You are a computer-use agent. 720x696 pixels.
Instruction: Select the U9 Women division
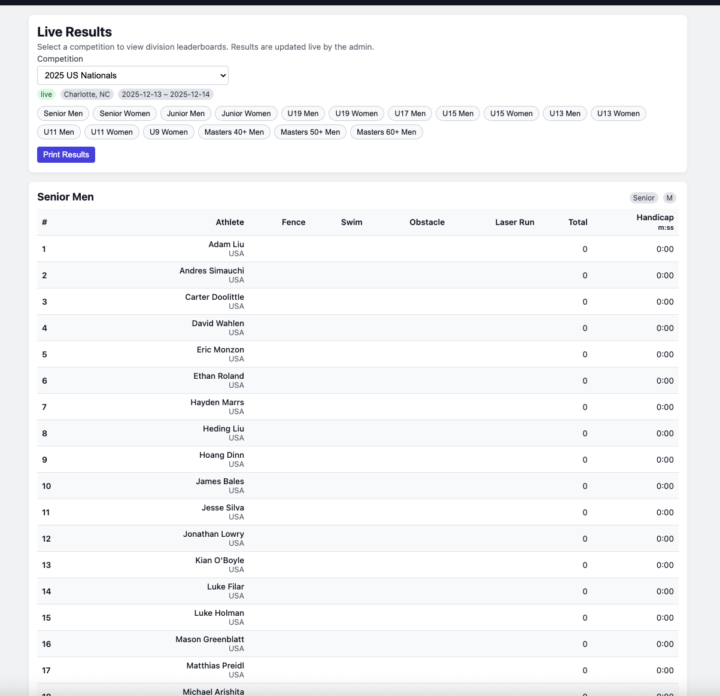point(167,131)
